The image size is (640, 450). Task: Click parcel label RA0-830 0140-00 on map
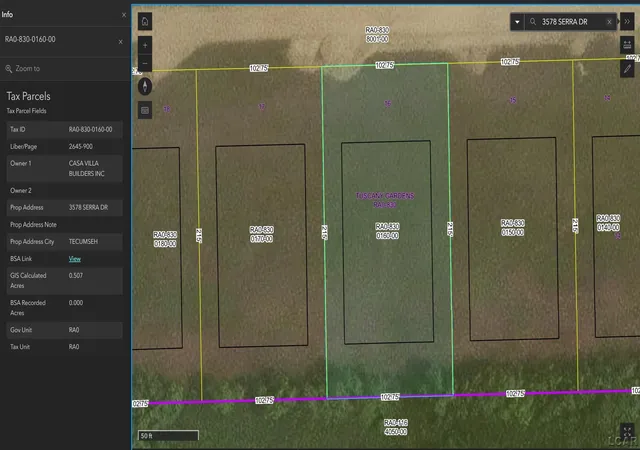608,223
